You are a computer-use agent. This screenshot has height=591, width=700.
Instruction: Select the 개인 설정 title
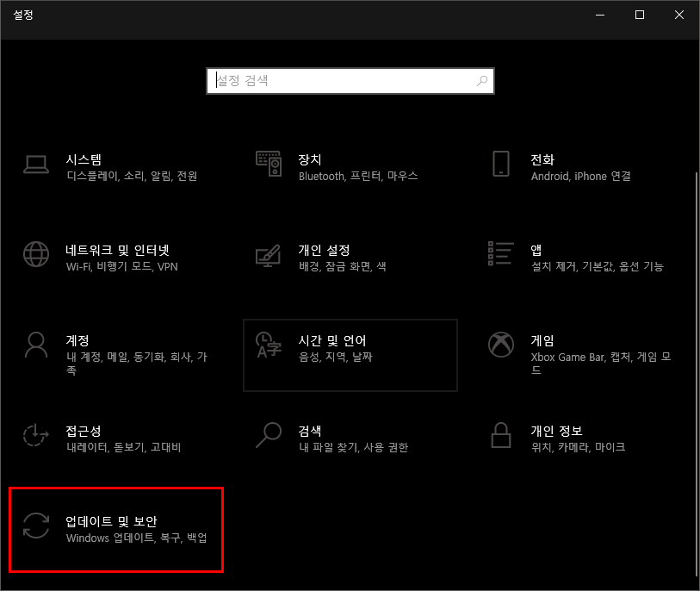point(324,250)
